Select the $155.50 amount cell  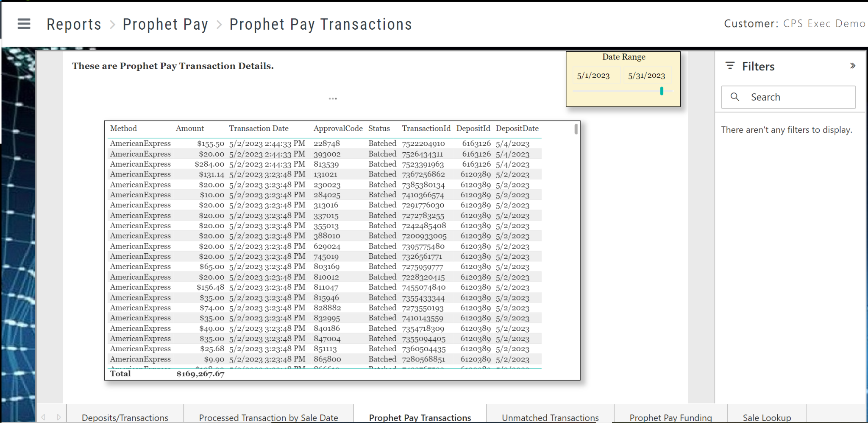(x=211, y=143)
